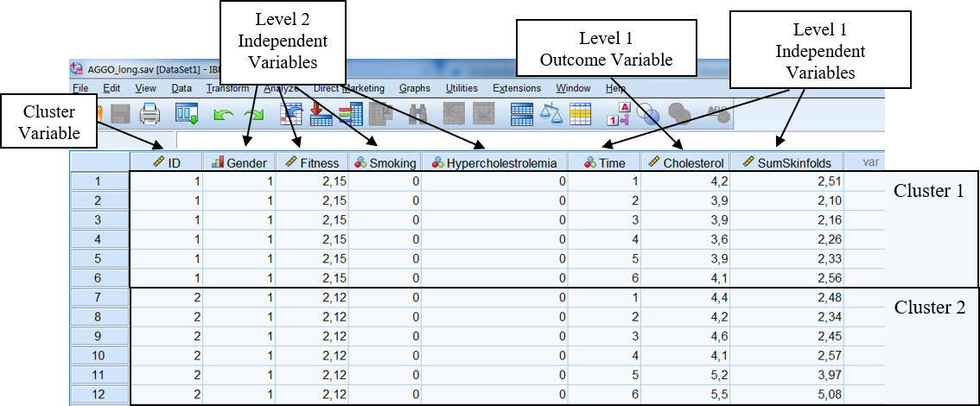The width and height of the screenshot is (980, 406).
Task: Click SumSkinfolds cell '2,45'
Action: pyautogui.click(x=786, y=337)
